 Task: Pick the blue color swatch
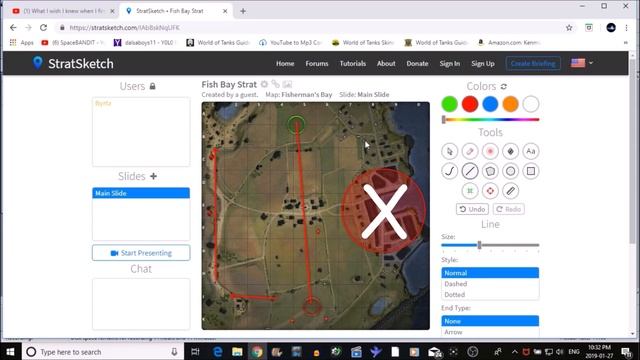[490, 104]
